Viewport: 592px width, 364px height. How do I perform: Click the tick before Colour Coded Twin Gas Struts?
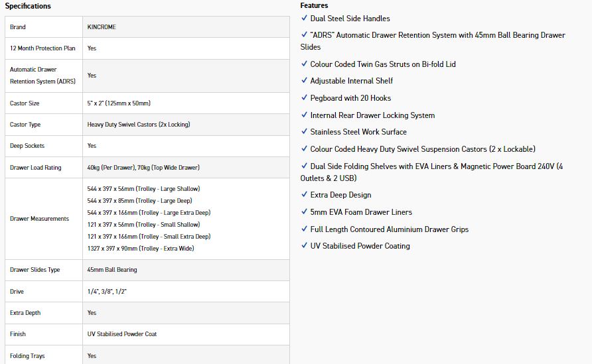(304, 64)
